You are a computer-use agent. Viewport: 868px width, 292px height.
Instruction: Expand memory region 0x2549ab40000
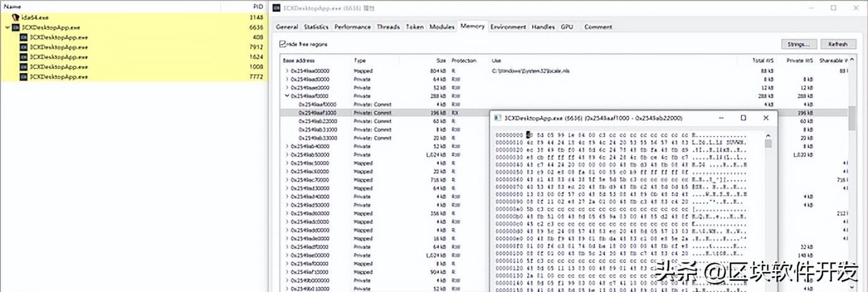(287, 146)
